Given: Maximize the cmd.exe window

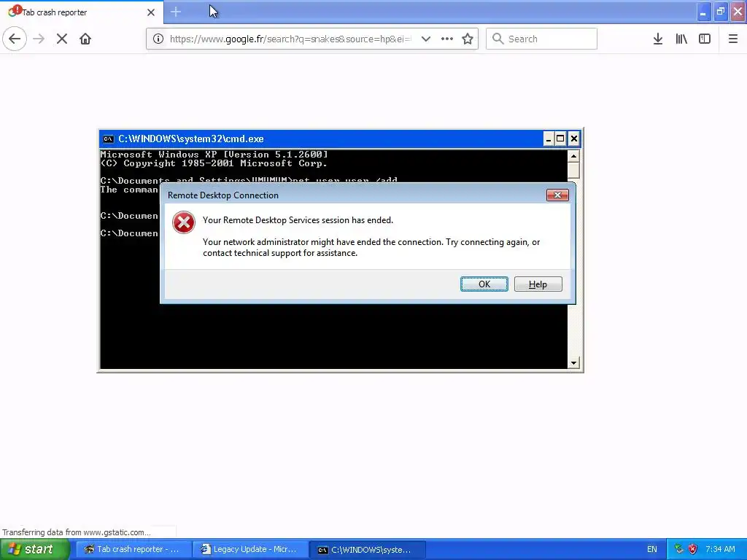Looking at the screenshot, I should pos(561,139).
